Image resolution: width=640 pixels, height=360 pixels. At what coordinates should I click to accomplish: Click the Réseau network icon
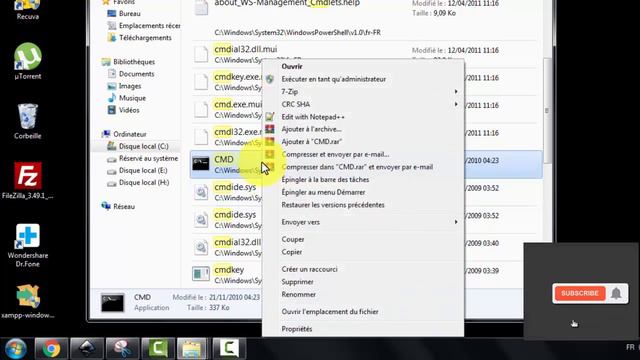coord(106,206)
